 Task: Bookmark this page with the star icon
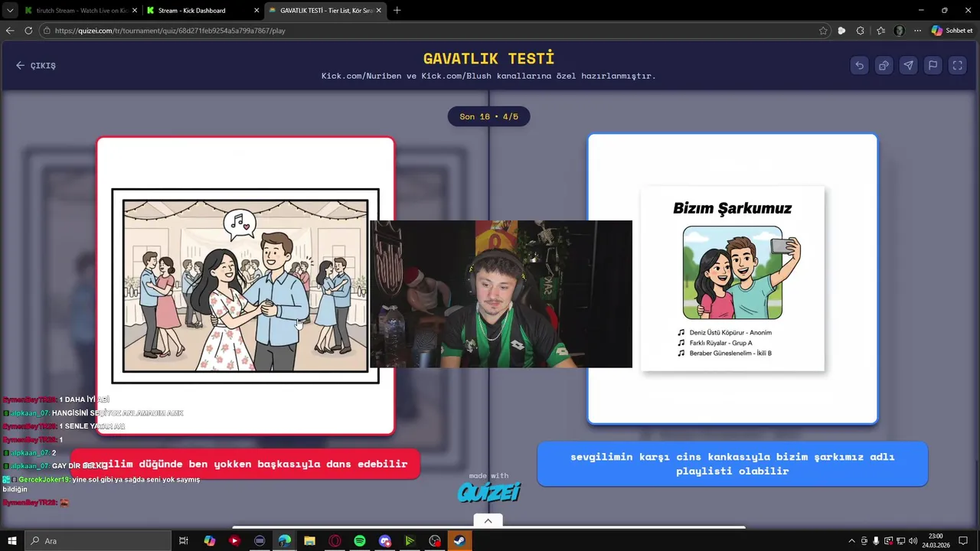(823, 31)
